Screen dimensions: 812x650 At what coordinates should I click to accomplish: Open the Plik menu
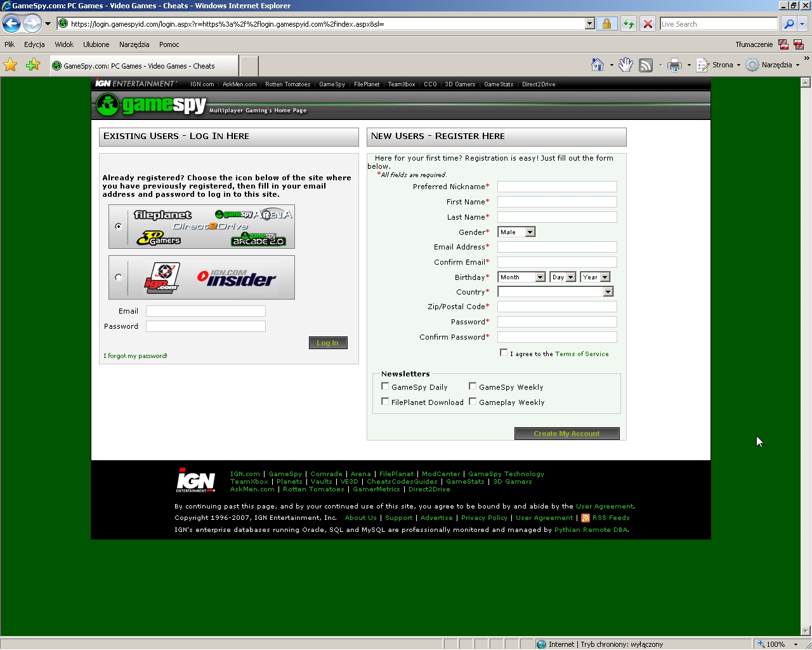(10, 44)
